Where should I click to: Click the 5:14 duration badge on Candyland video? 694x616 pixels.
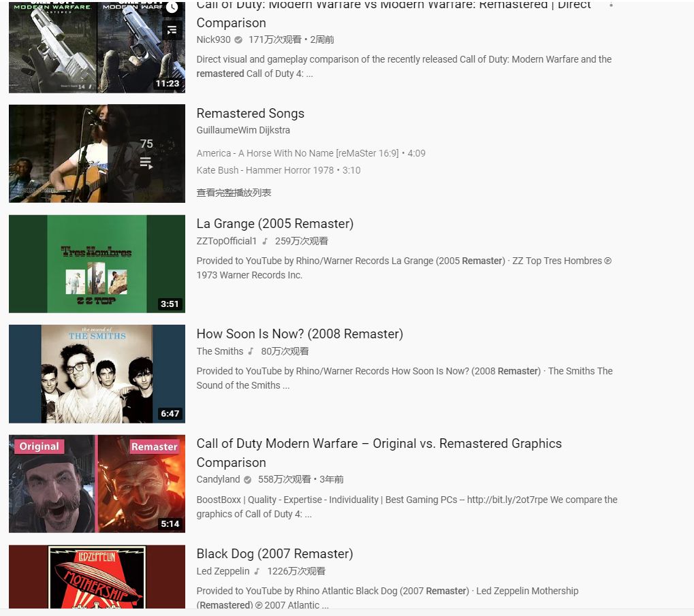pyautogui.click(x=170, y=523)
